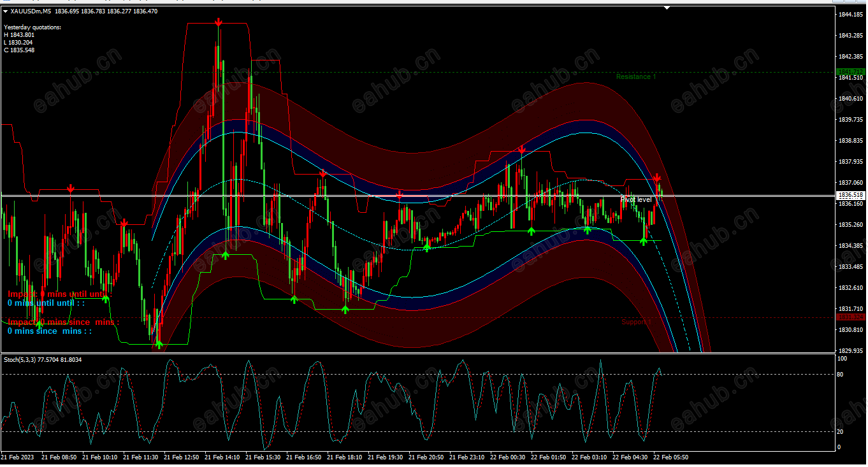Screen dimensions: 868x467
Task: Click the 21 Feb 08:50 time label
Action: 59,457
